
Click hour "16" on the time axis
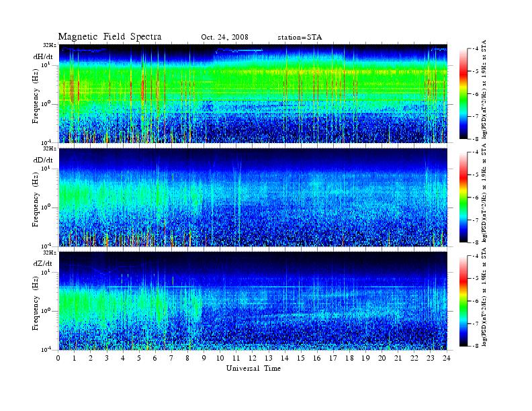pyautogui.click(x=317, y=359)
